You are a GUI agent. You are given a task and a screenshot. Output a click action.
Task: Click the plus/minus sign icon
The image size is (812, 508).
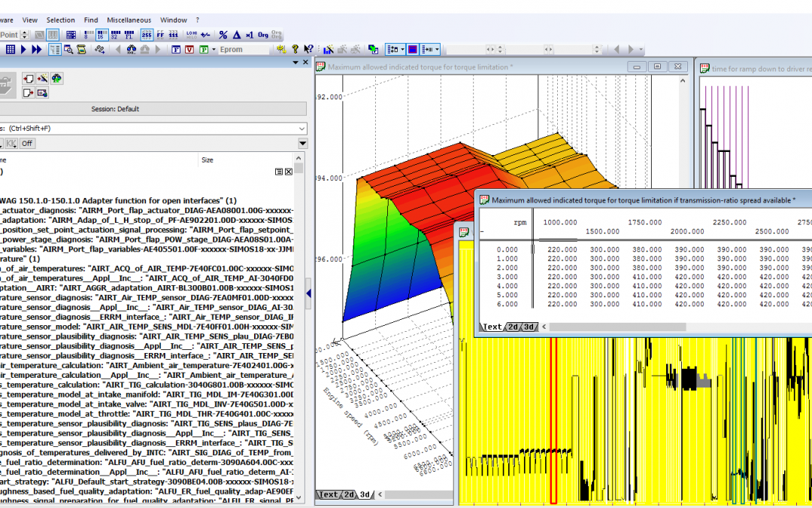click(x=205, y=35)
